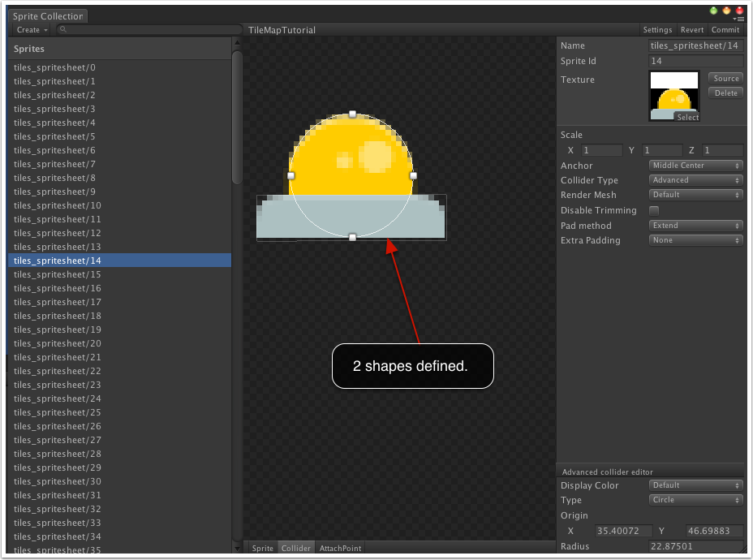Select tiles_spritesheet/7 in sprite list

(x=119, y=164)
